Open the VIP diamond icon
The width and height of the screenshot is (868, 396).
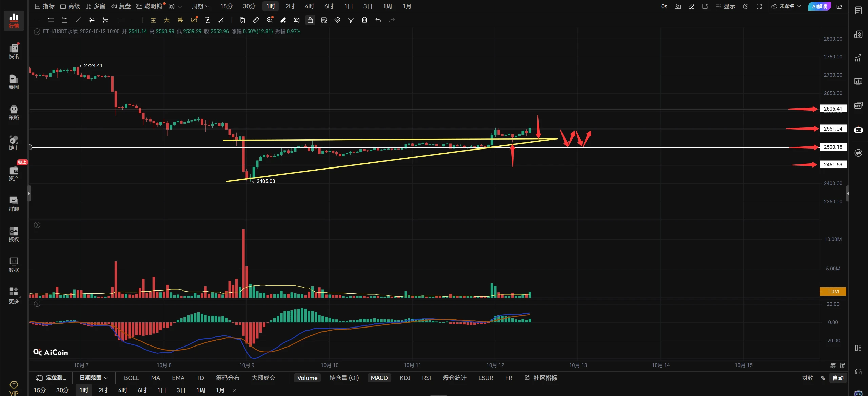[14, 389]
